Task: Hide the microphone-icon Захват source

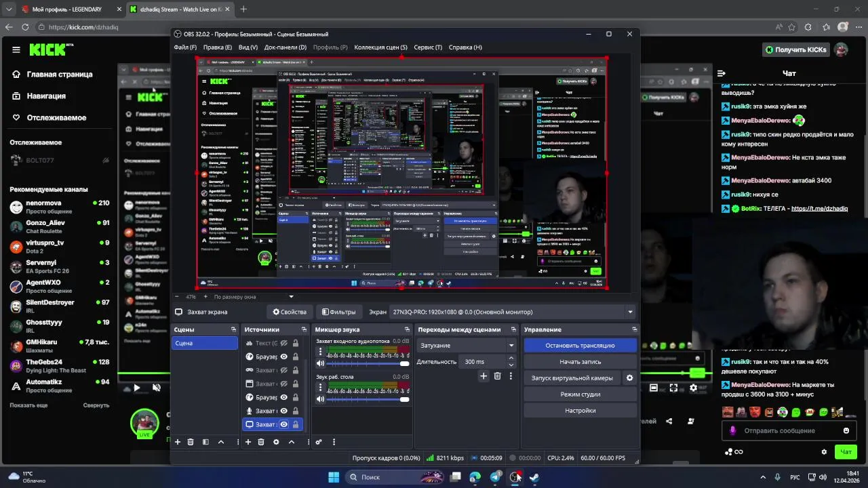Action: tap(284, 411)
